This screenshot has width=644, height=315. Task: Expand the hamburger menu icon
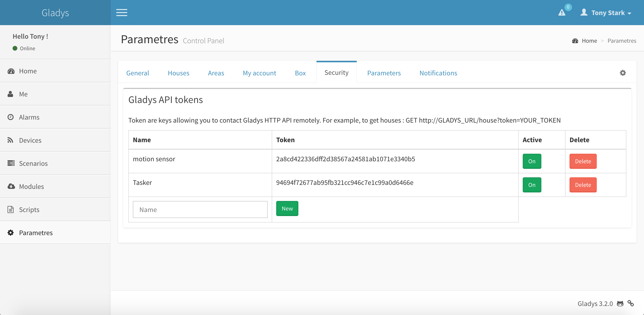tap(122, 12)
